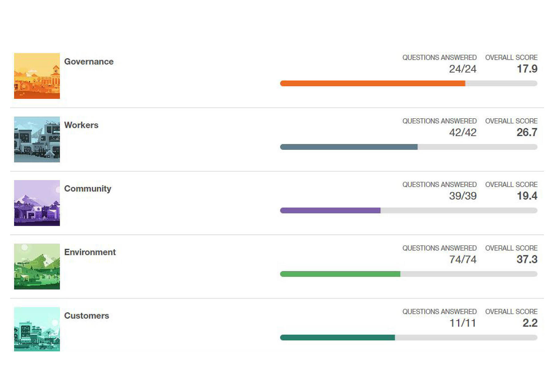Viewport: 554px width, 392px height.
Task: Open the Governance orange city thumbnail
Action: click(x=37, y=76)
